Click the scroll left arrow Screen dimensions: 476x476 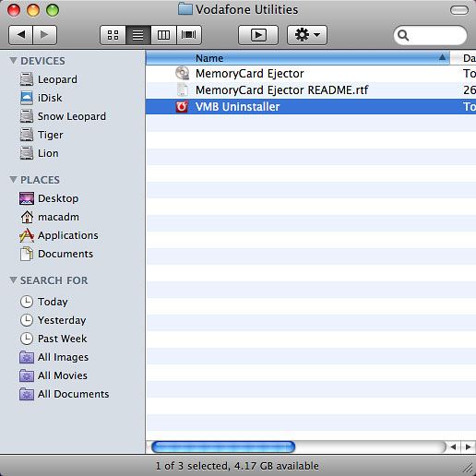(453, 446)
